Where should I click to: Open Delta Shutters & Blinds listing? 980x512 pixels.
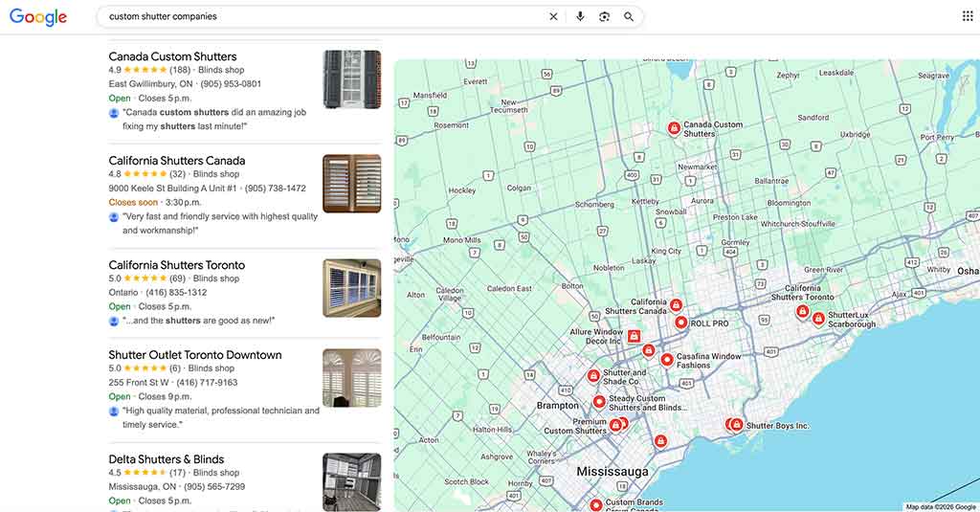[167, 459]
